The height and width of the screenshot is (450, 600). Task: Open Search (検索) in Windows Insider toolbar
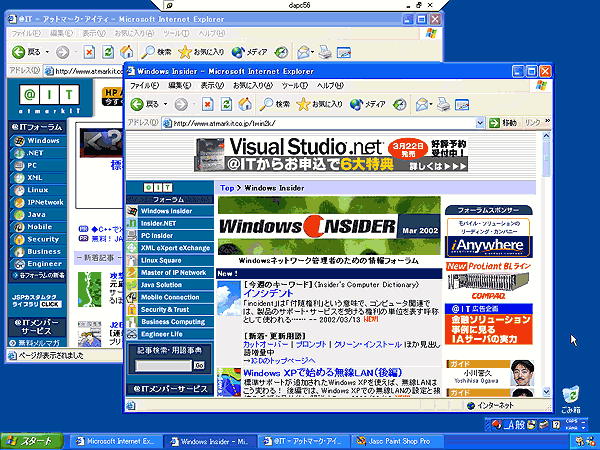(275, 104)
